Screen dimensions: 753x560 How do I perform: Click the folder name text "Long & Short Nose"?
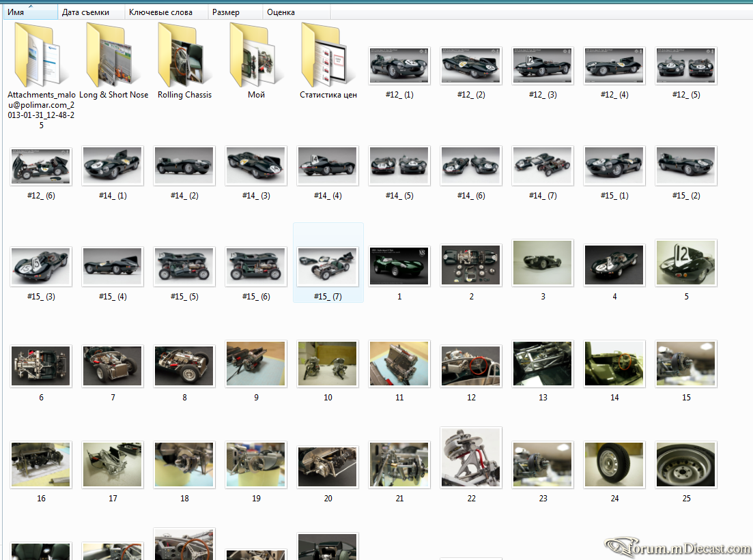(x=113, y=95)
